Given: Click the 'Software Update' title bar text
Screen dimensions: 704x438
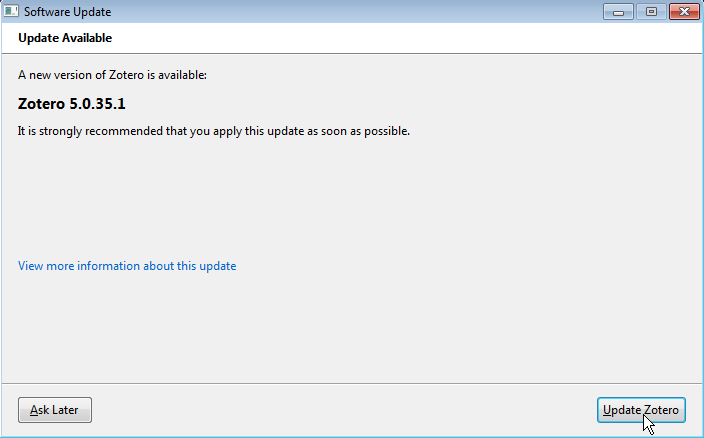Looking at the screenshot, I should tap(67, 12).
